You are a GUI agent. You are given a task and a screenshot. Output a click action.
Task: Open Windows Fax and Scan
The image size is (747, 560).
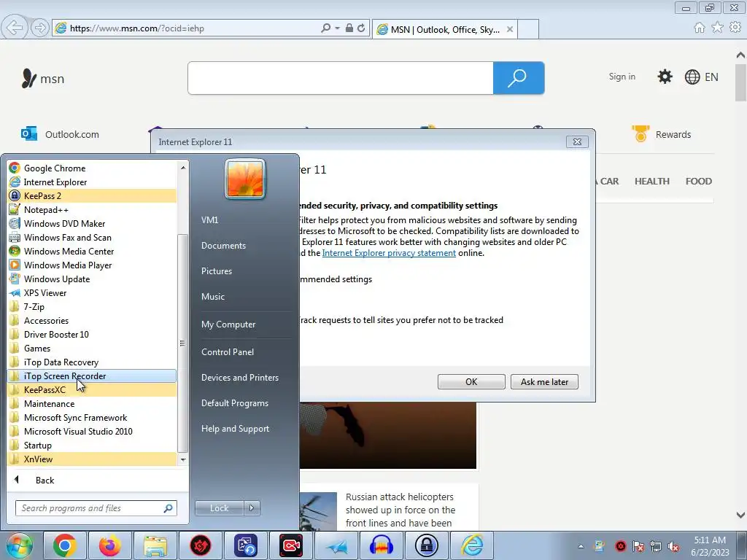pos(92,237)
